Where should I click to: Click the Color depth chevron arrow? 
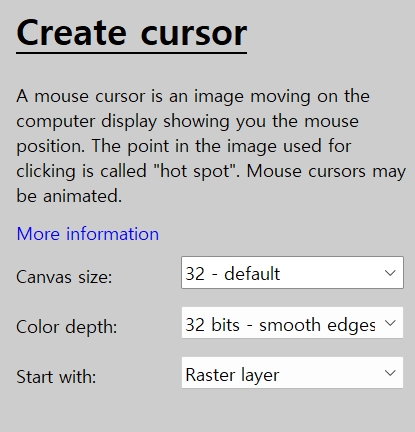[x=390, y=323]
